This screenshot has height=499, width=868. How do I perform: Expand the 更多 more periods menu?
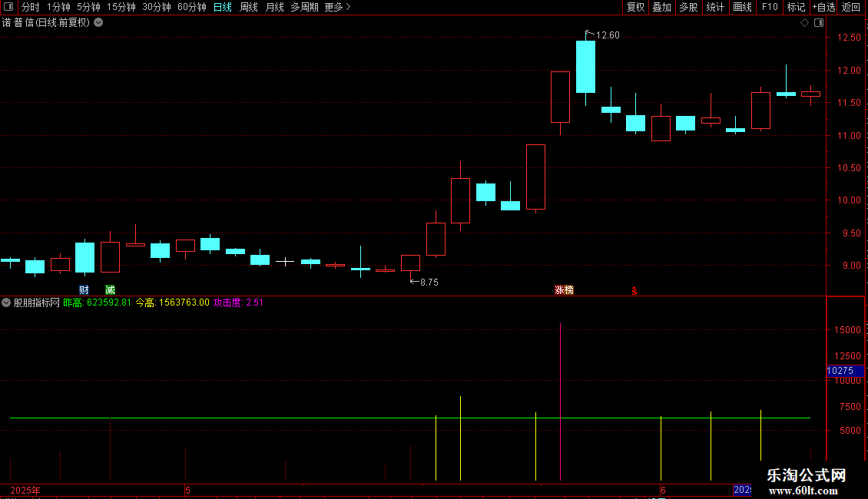(x=338, y=7)
